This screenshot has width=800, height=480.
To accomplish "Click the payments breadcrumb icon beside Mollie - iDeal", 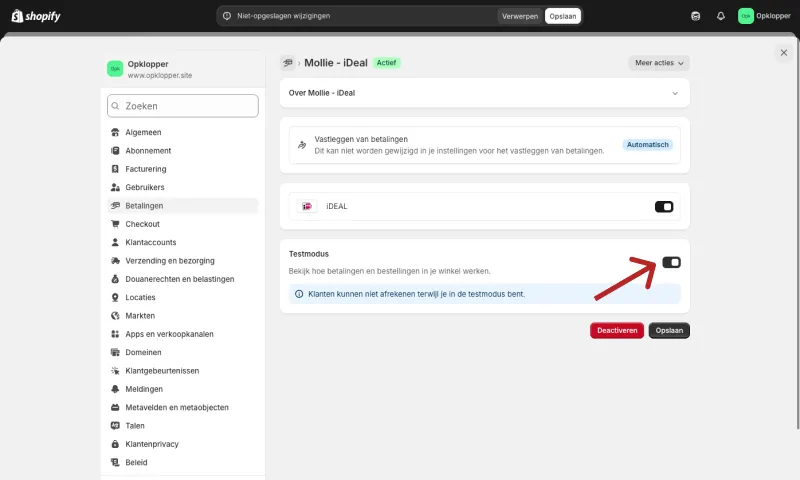I will coord(288,63).
